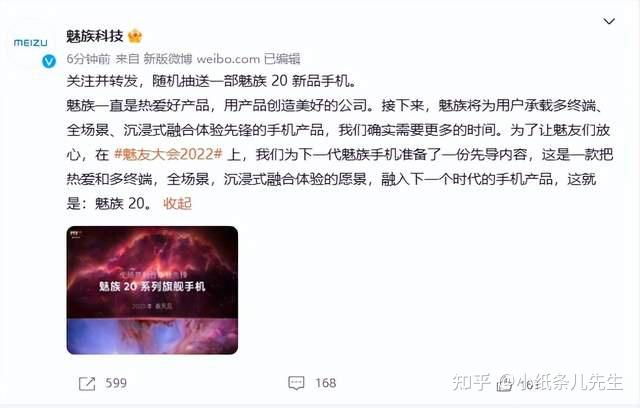640x408 pixels.
Task: Click the 599 repost count
Action: point(116,383)
